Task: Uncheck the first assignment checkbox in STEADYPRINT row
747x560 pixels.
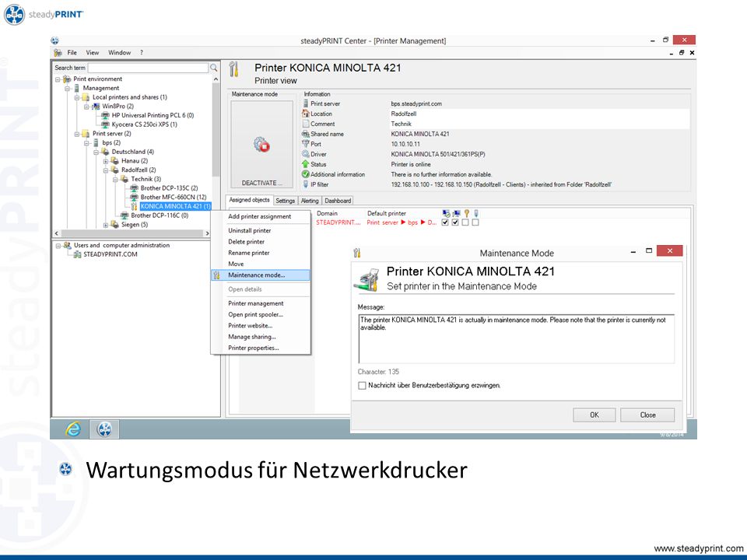Action: coord(445,222)
